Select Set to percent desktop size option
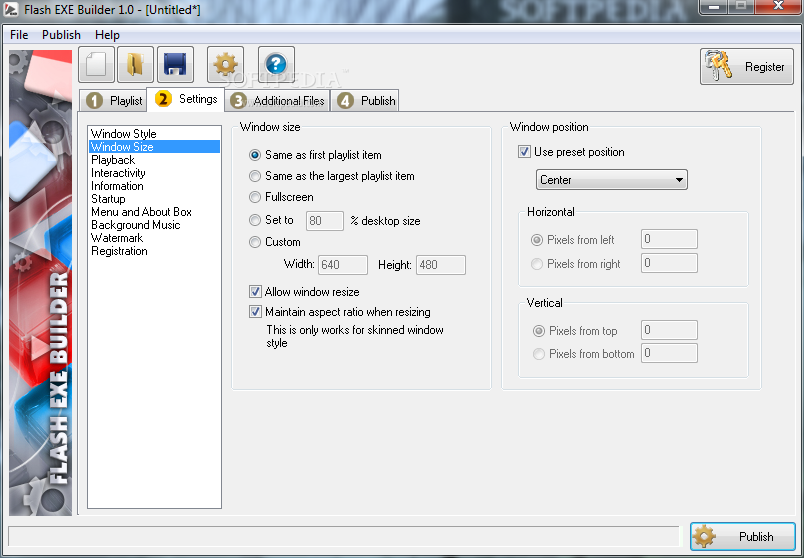Viewport: 804px width, 558px height. [271, 220]
